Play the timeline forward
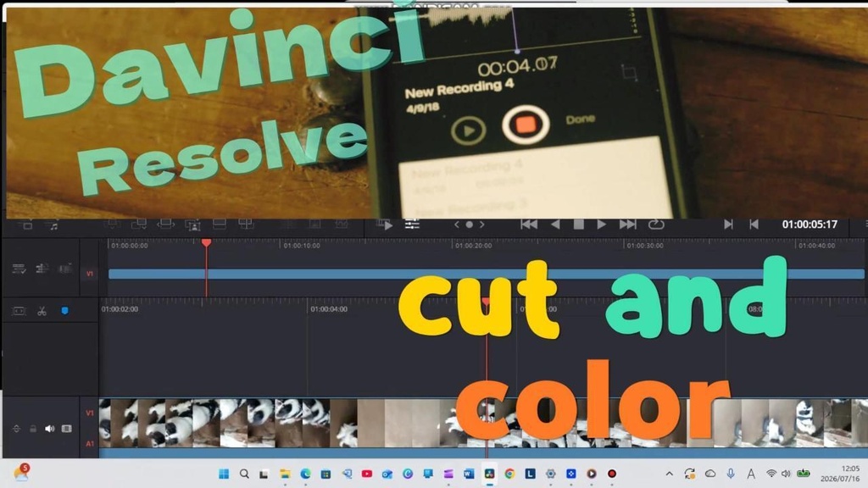This screenshot has width=868, height=488. pyautogui.click(x=601, y=224)
